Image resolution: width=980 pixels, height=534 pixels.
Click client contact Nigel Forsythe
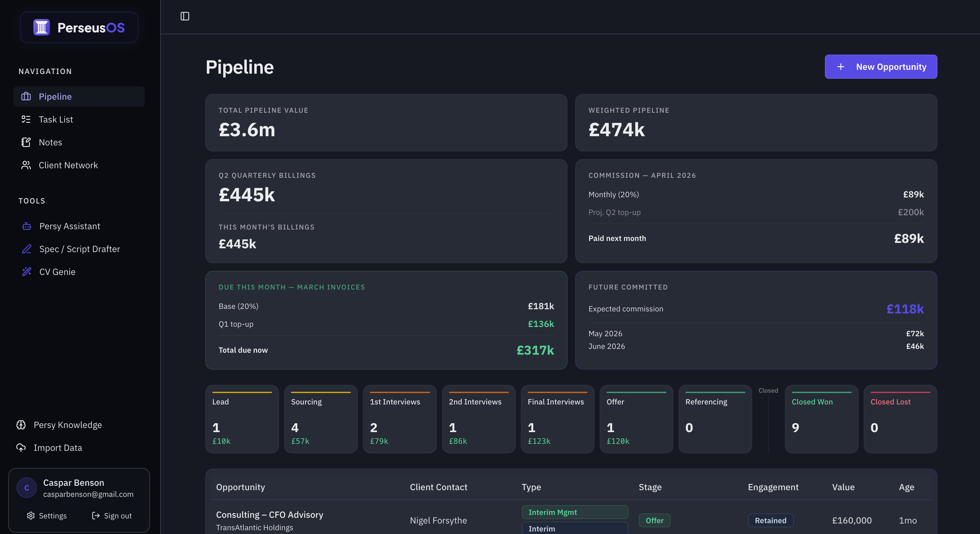(438, 520)
